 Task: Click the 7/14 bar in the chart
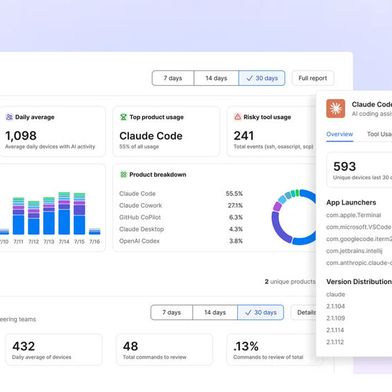point(64,213)
